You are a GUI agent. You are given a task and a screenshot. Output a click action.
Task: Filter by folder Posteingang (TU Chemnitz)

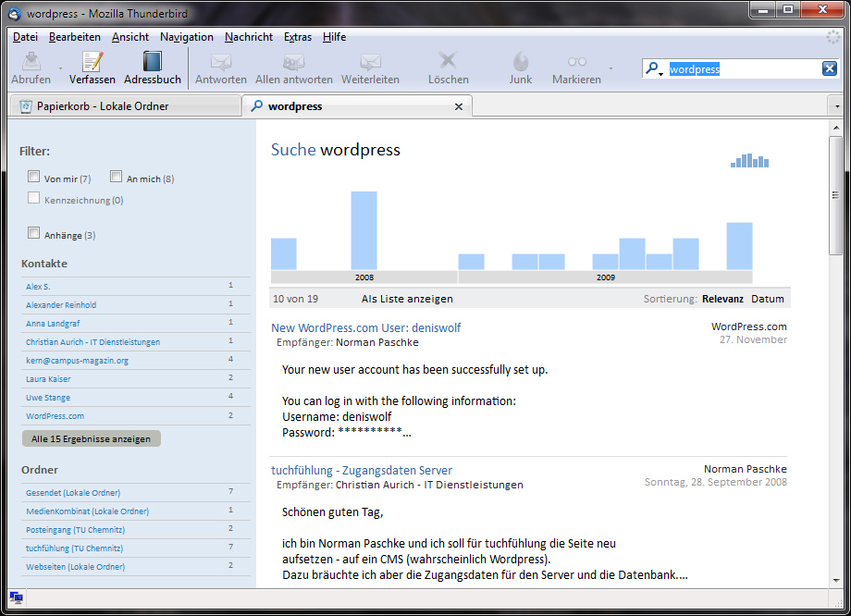tap(76, 530)
